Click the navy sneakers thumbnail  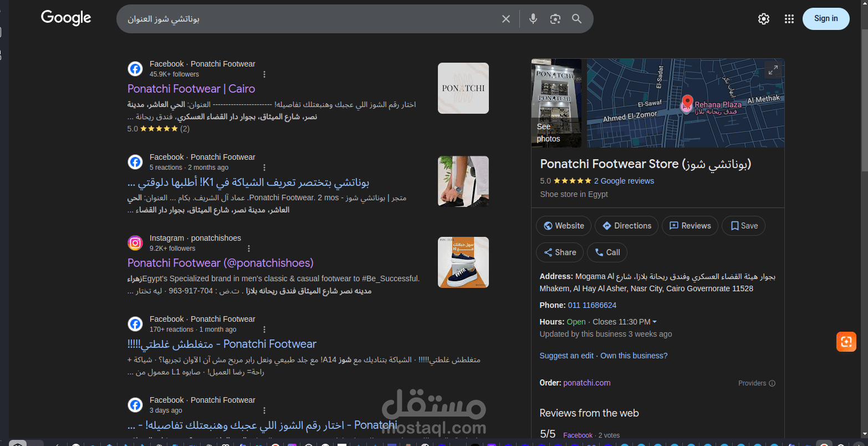tap(463, 262)
